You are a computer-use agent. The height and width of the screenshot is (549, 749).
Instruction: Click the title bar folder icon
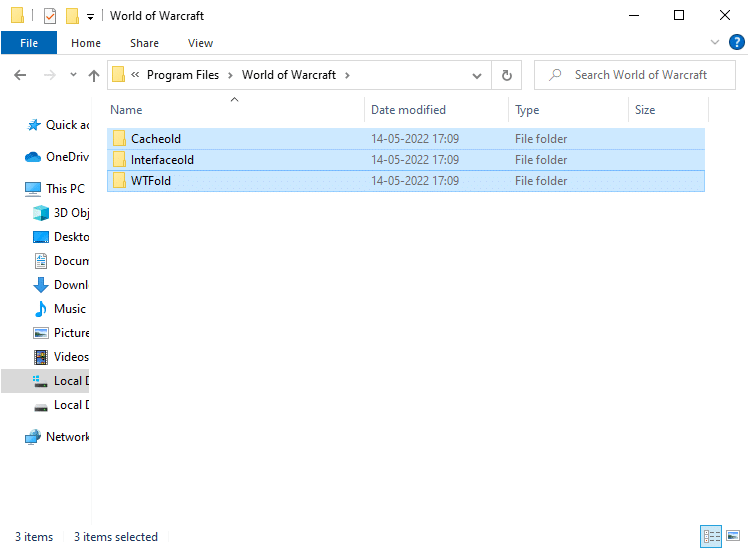coord(17,15)
